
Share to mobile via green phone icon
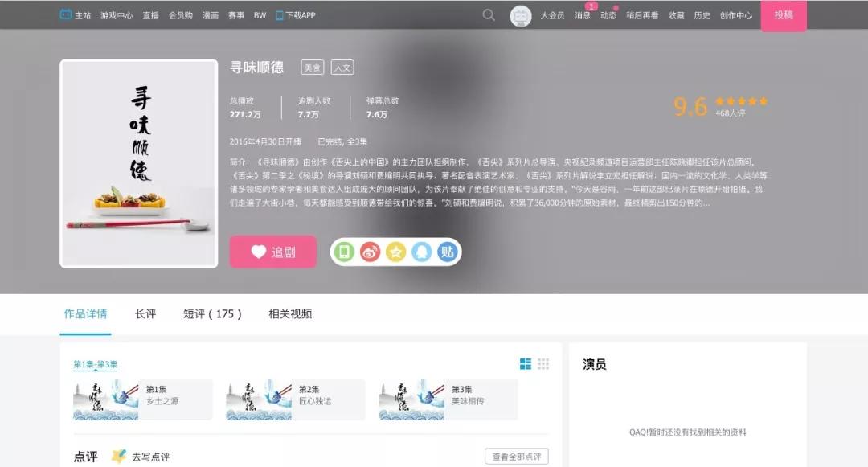point(345,252)
